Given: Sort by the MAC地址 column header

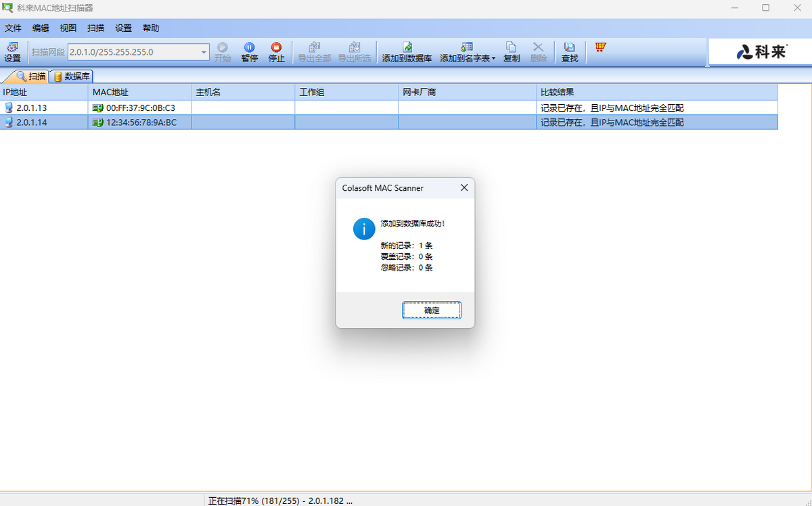Looking at the screenshot, I should [x=139, y=92].
